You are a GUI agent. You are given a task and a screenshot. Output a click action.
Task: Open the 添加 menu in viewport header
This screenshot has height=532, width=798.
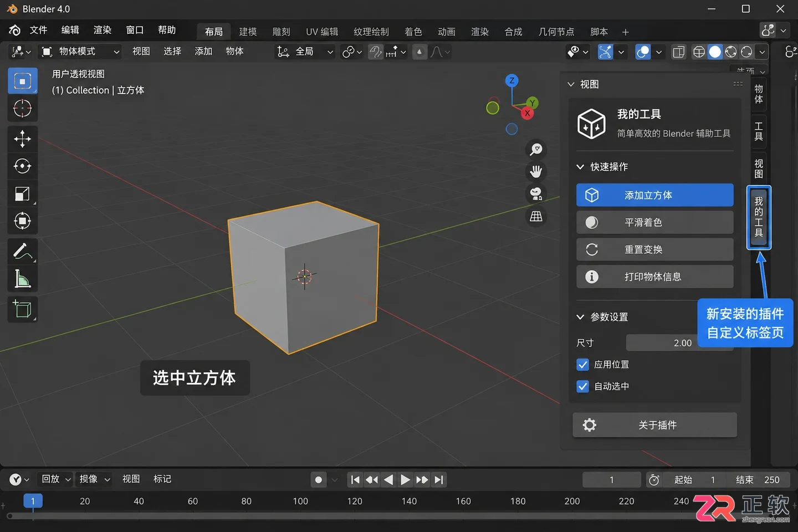tap(203, 52)
